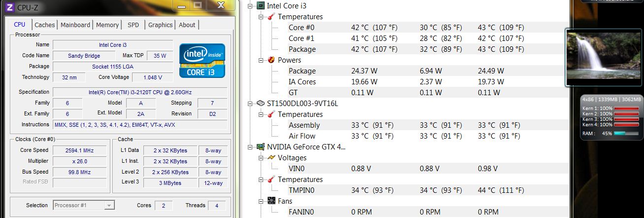Click the Revision value D2

coord(212,114)
